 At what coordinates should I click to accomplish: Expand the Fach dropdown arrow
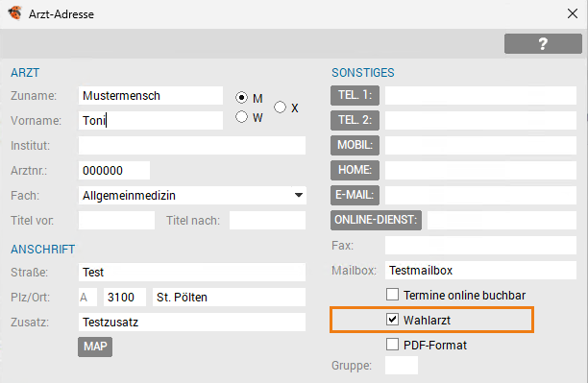pyautogui.click(x=299, y=195)
